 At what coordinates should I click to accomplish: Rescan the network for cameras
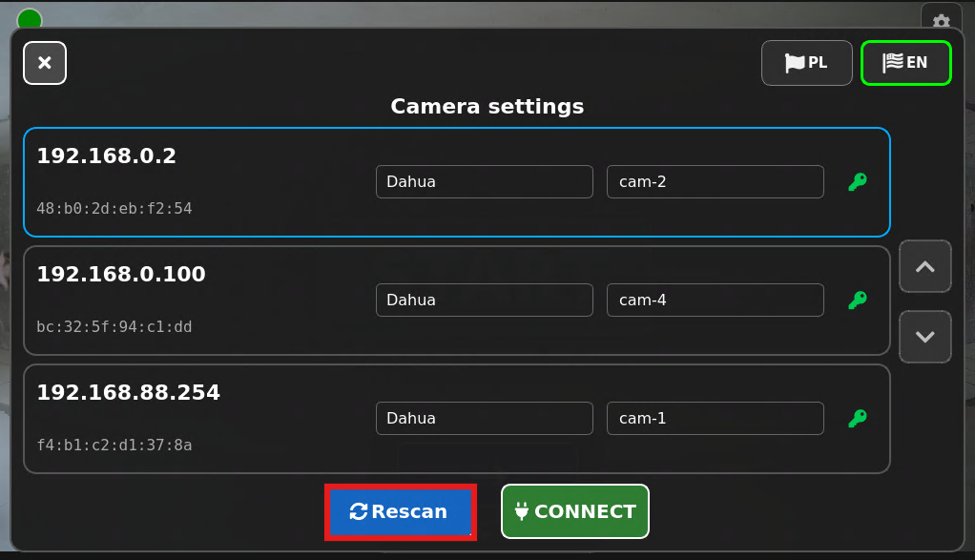coord(401,511)
